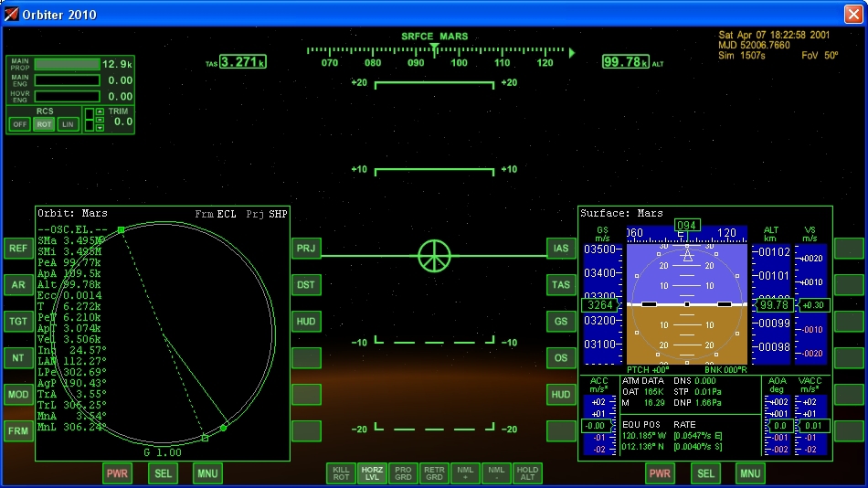Engage the RETR GRD autopilot button

click(x=434, y=472)
